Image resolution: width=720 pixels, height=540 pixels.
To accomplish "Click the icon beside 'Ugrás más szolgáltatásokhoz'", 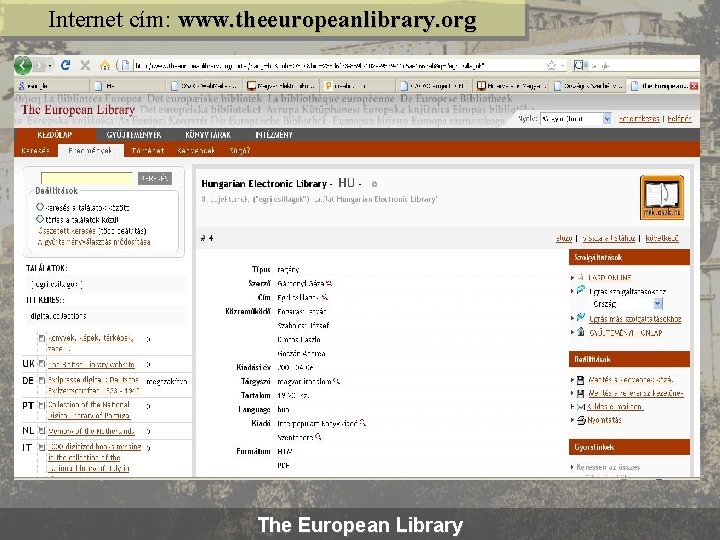I will tap(581, 317).
